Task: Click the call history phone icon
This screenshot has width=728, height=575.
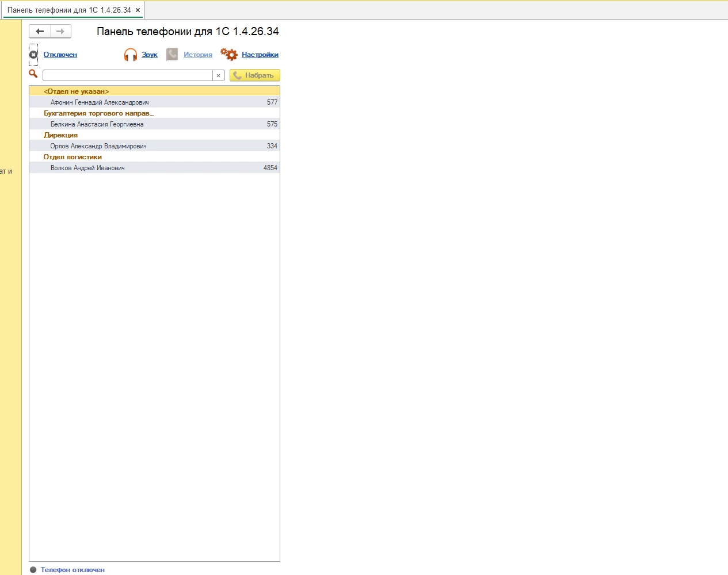Action: coord(172,55)
